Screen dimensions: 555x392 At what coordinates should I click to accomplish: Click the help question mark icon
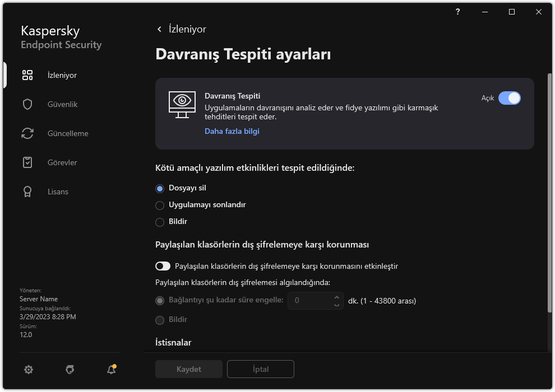tap(458, 12)
